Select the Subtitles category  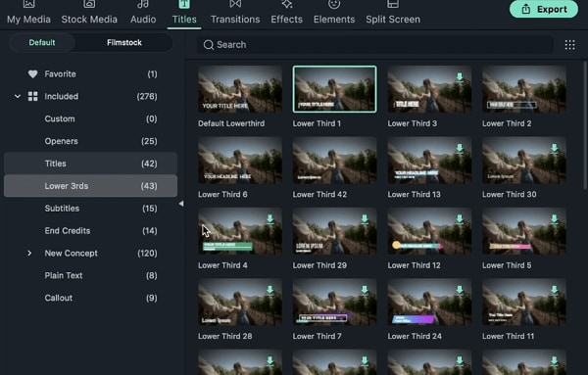coord(91,209)
